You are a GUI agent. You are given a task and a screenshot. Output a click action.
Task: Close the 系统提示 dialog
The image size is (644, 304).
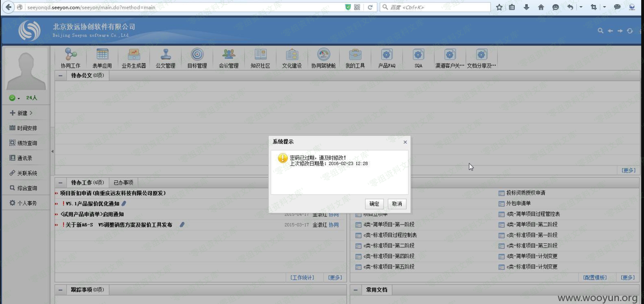click(x=405, y=142)
